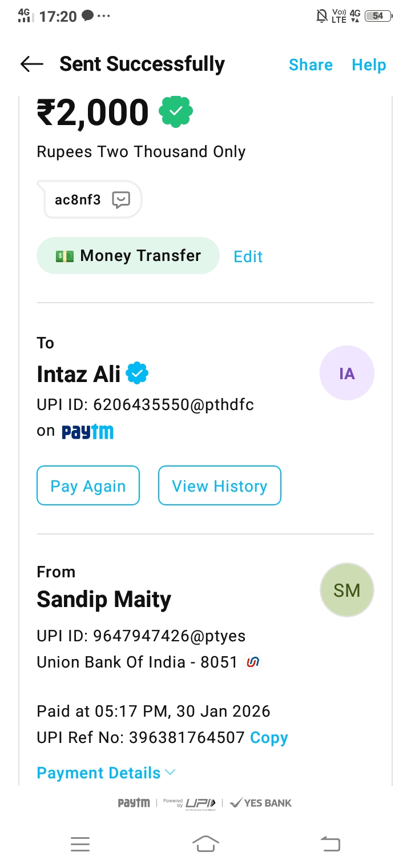Tap the message bubble icon beside ac8nf3
The image size is (411, 868).
click(x=121, y=199)
